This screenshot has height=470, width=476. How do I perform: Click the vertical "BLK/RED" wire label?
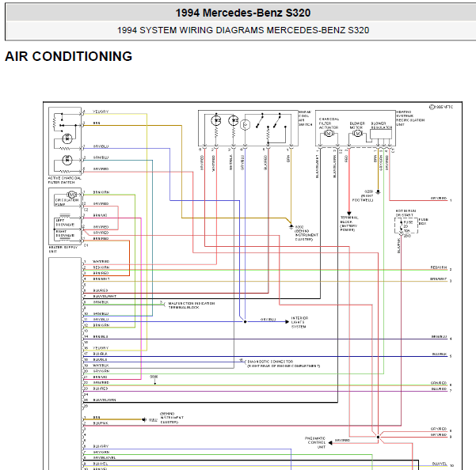point(265,162)
